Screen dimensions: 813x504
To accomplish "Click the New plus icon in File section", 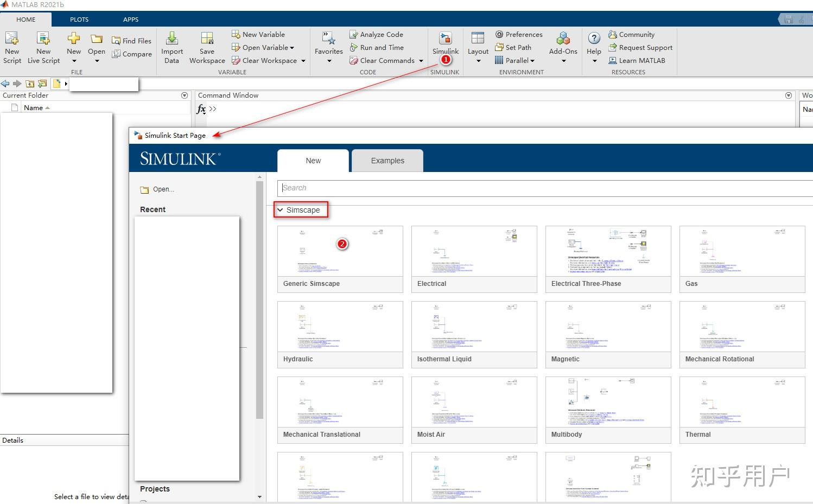I will 74,39.
